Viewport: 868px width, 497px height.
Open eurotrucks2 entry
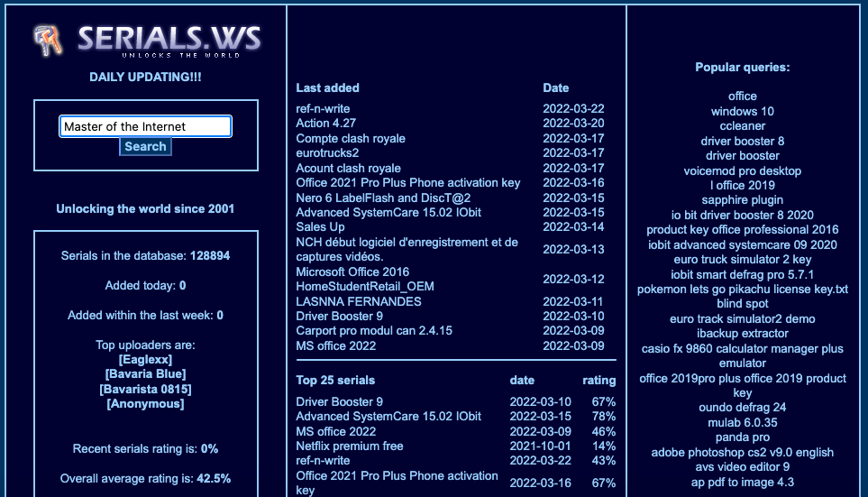click(x=327, y=153)
